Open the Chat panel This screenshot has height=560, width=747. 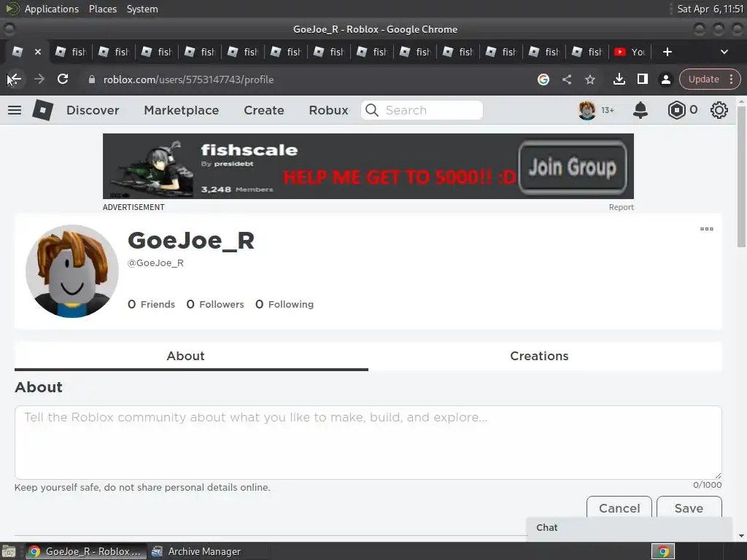click(629, 528)
